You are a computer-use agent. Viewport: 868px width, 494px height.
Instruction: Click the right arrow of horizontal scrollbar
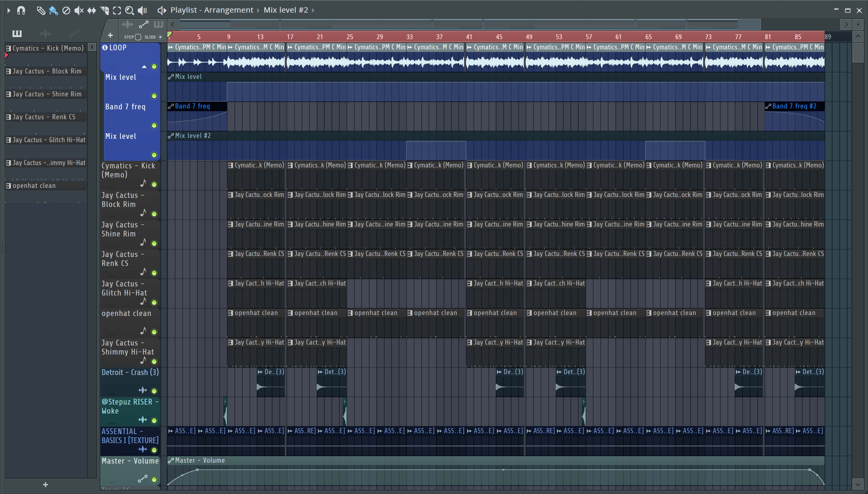pyautogui.click(x=846, y=24)
